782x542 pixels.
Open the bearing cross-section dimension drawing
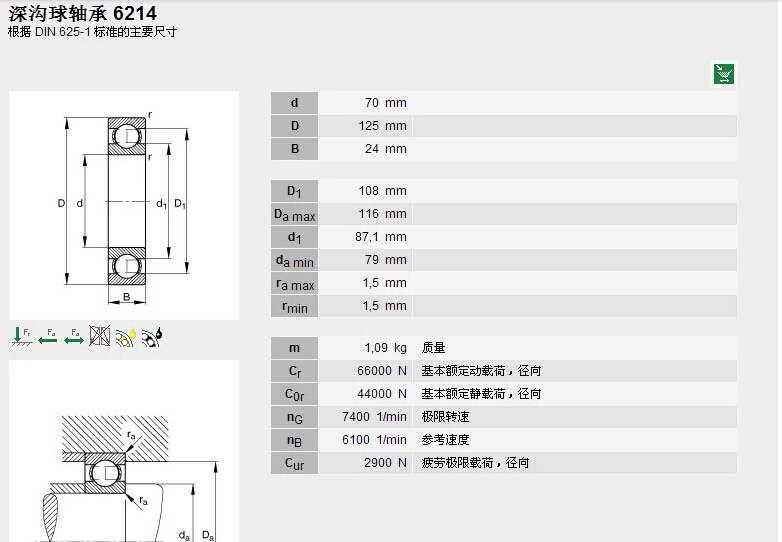pos(124,205)
